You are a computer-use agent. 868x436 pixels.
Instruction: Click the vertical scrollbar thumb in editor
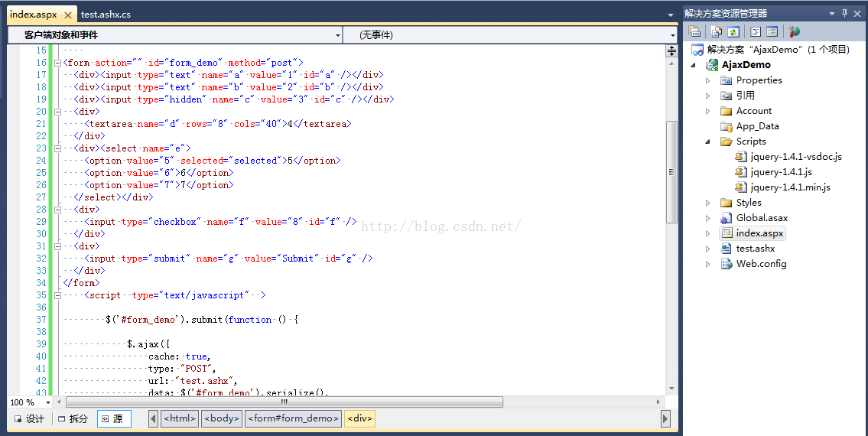click(x=671, y=172)
